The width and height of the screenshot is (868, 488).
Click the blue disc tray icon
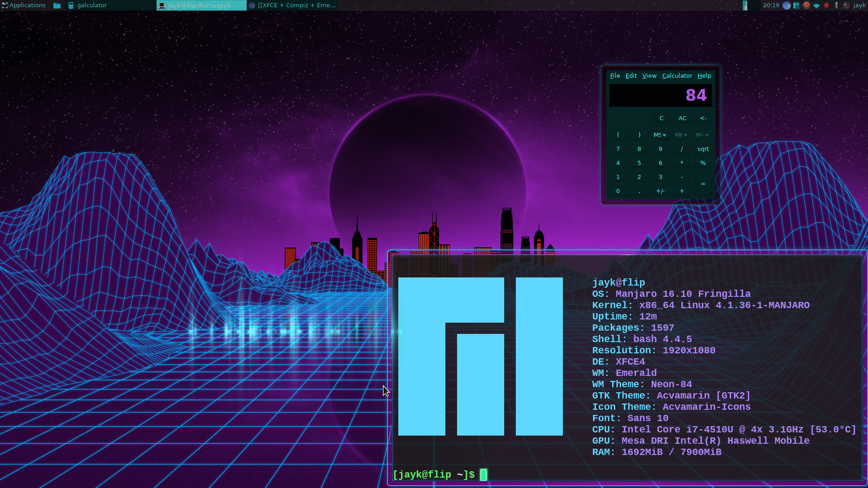787,6
